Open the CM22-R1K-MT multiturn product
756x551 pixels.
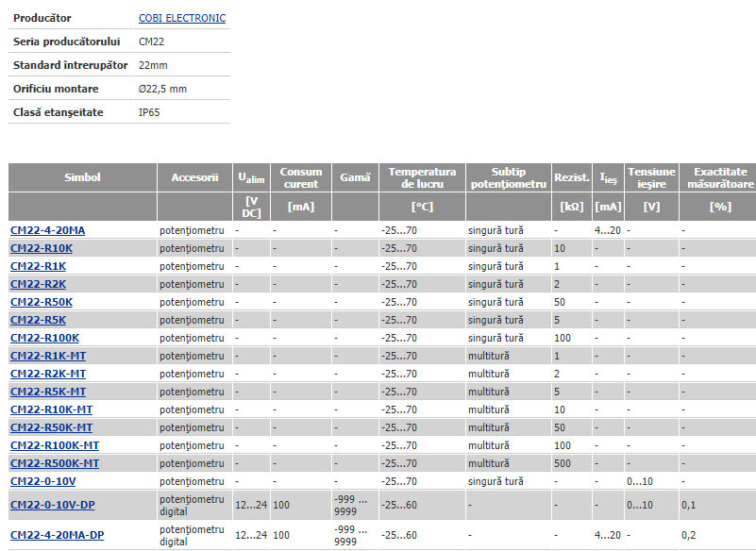click(x=47, y=356)
